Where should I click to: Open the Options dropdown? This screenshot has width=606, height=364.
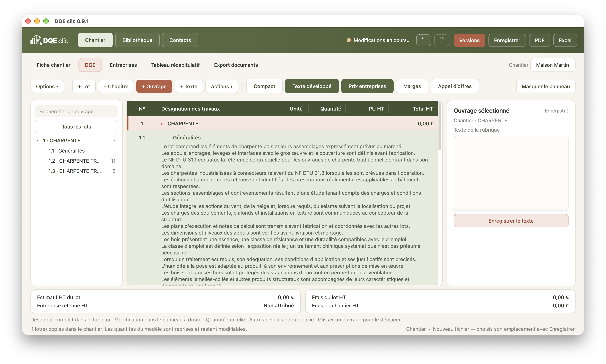(47, 86)
